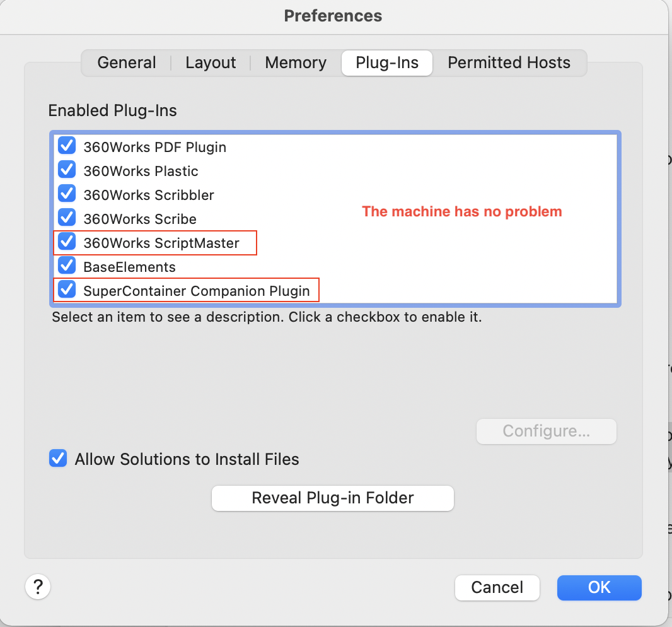Viewport: 672px width, 627px height.
Task: Go to the Memory tab
Action: pos(296,63)
